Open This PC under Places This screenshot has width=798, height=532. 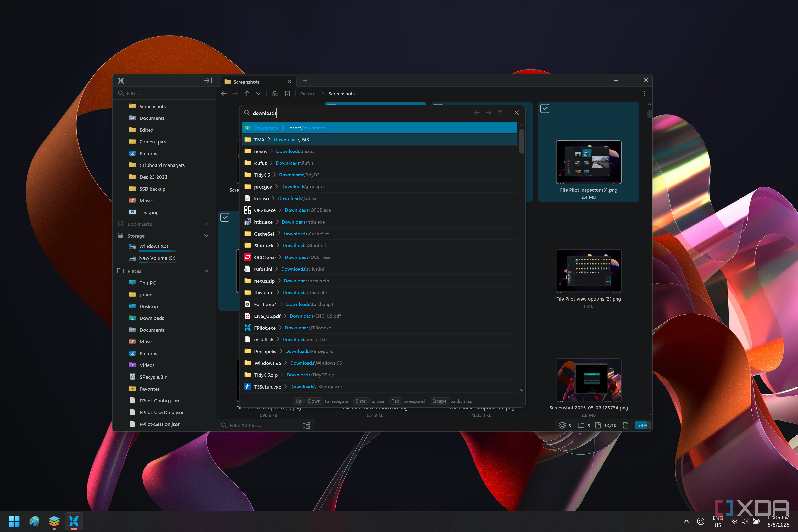[147, 283]
